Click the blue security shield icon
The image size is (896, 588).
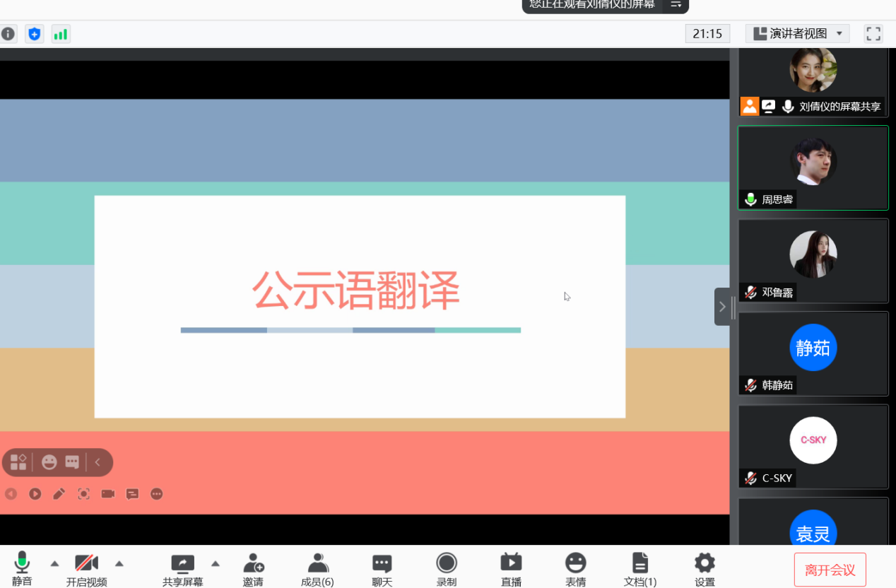tap(34, 34)
